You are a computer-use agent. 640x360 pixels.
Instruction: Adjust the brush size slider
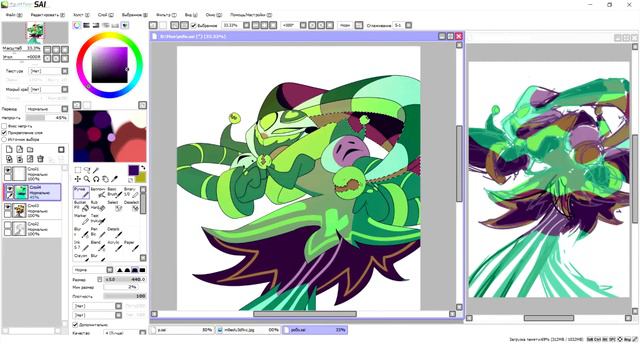[125, 280]
